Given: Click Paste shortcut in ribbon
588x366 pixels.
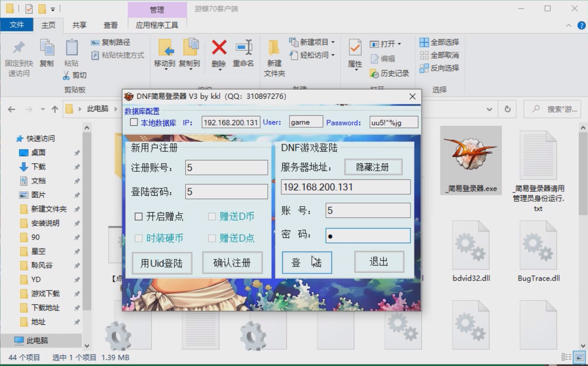Looking at the screenshot, I should coord(118,55).
